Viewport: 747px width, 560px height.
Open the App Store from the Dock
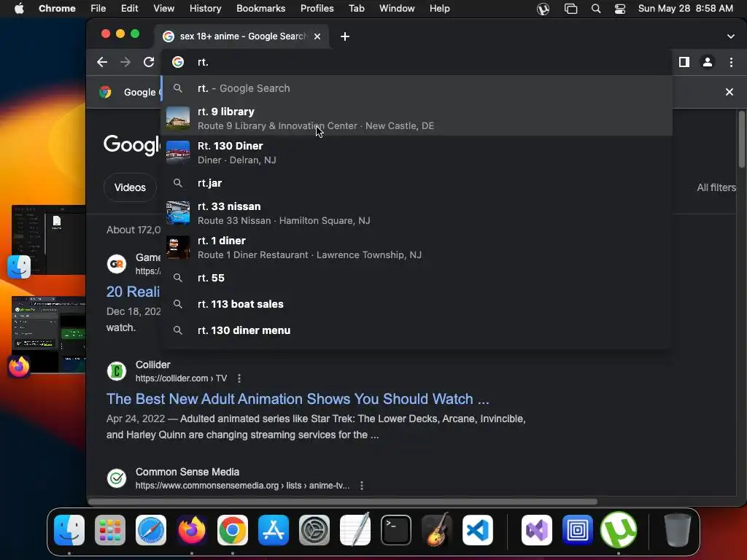pos(274,530)
